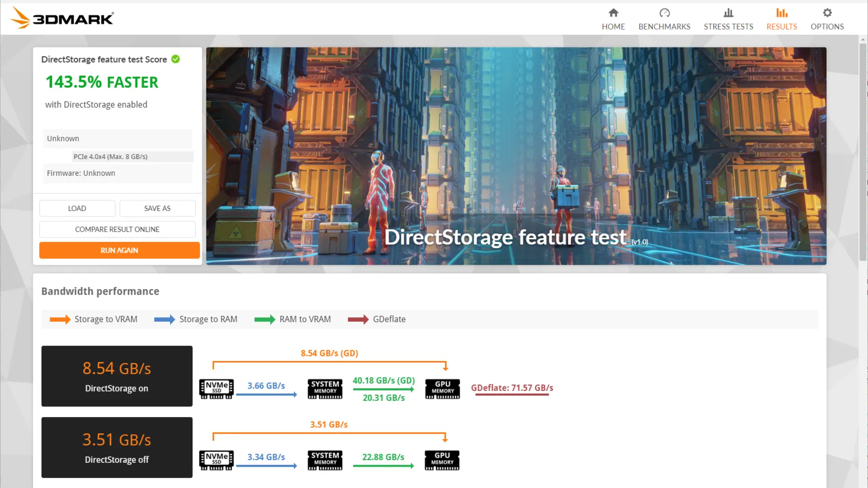Click the 143.5% FASTER score text

(x=102, y=82)
